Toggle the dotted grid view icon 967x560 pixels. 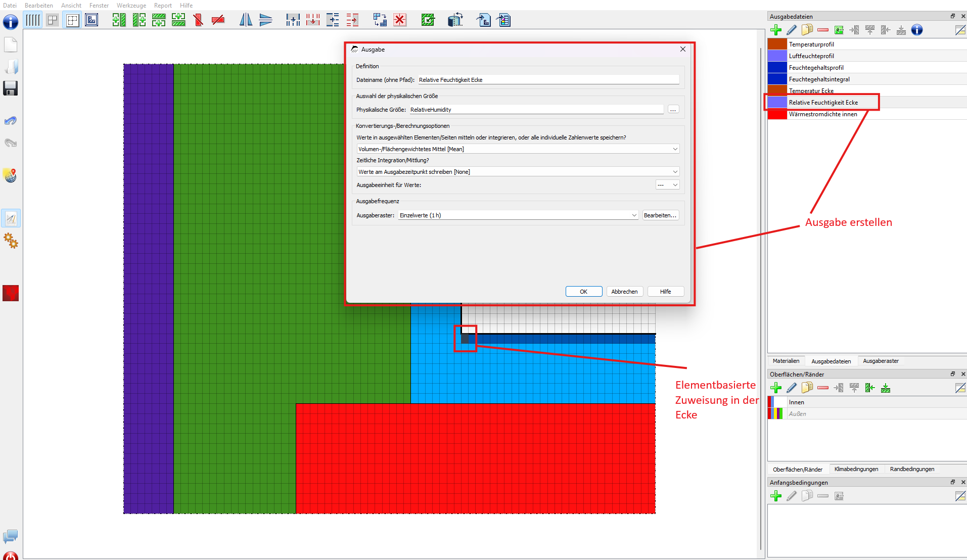pyautogui.click(x=53, y=20)
